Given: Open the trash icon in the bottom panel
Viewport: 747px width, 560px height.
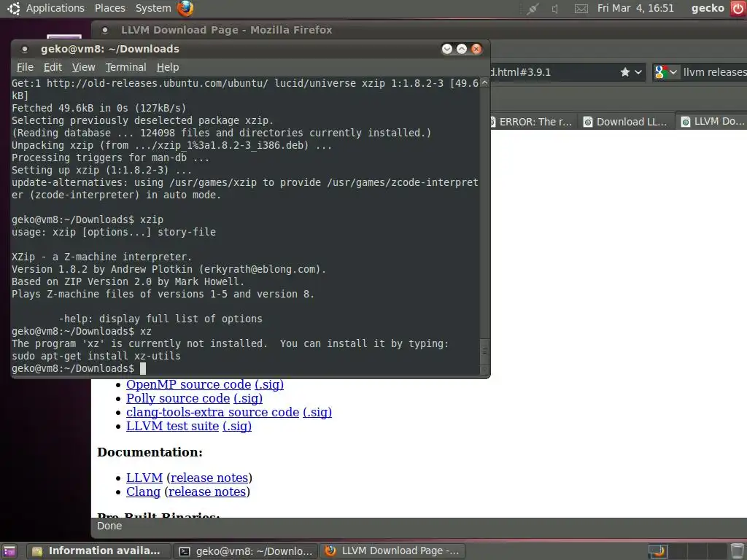Looking at the screenshot, I should 737,551.
